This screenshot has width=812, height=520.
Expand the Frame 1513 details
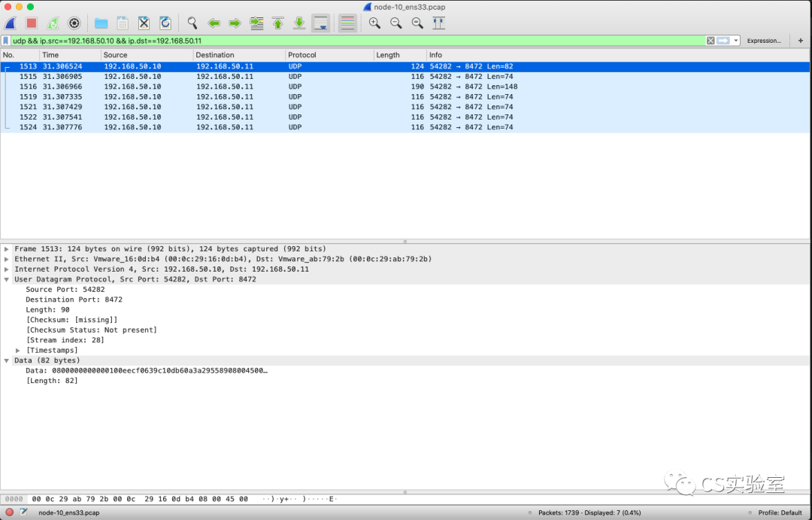[7, 249]
